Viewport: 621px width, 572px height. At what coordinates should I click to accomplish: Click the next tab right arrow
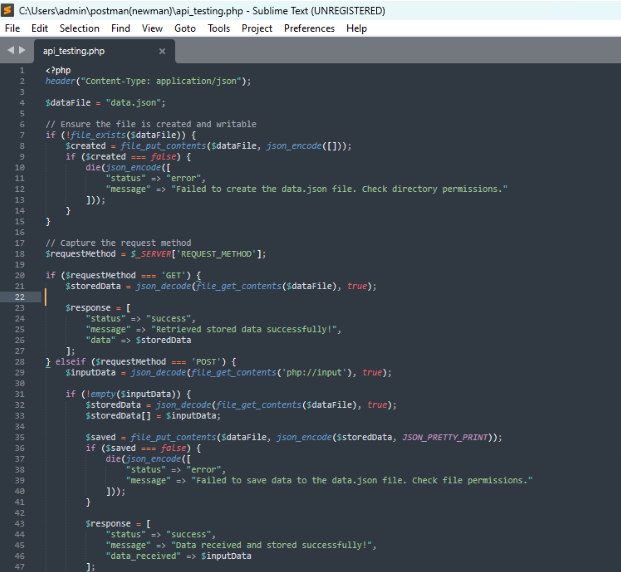click(x=24, y=50)
